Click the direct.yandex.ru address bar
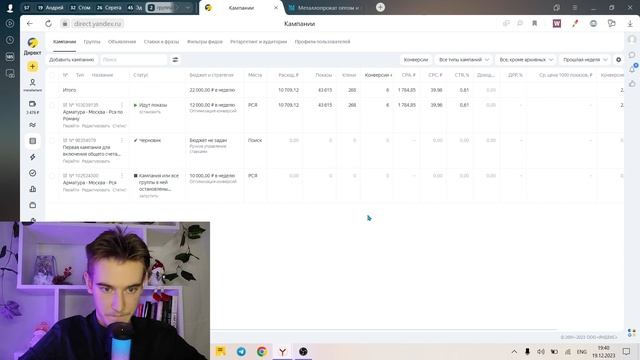The height and width of the screenshot is (360, 640). (x=98, y=24)
